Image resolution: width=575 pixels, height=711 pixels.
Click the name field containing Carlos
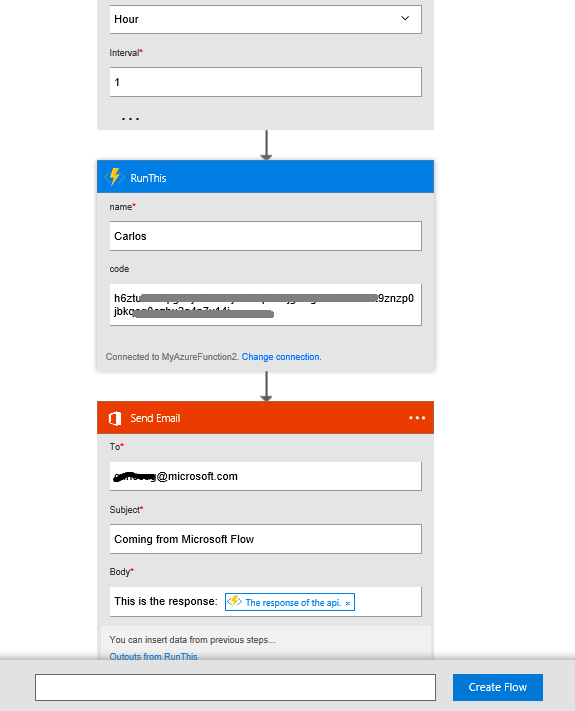click(265, 236)
